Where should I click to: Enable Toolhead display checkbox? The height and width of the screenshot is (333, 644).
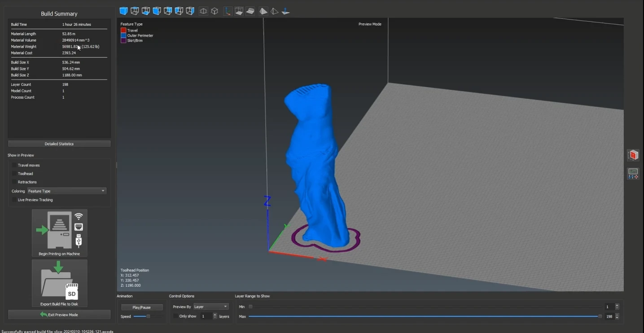14,174
